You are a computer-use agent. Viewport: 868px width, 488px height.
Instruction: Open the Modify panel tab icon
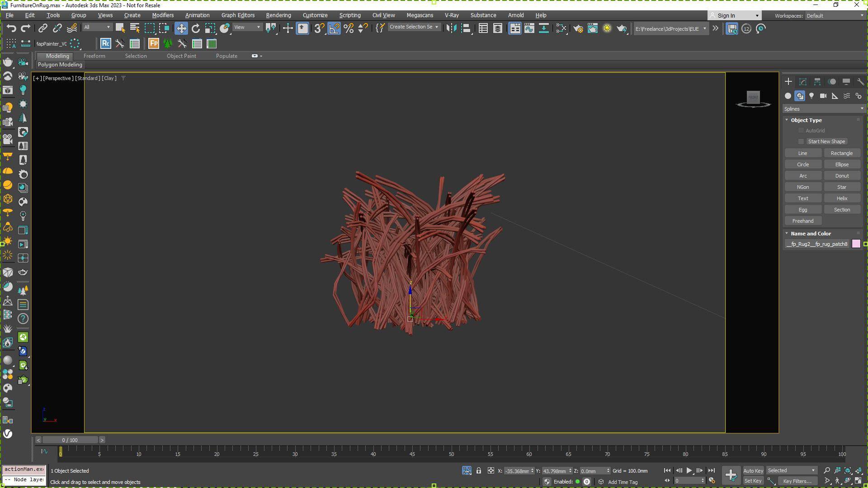click(802, 82)
